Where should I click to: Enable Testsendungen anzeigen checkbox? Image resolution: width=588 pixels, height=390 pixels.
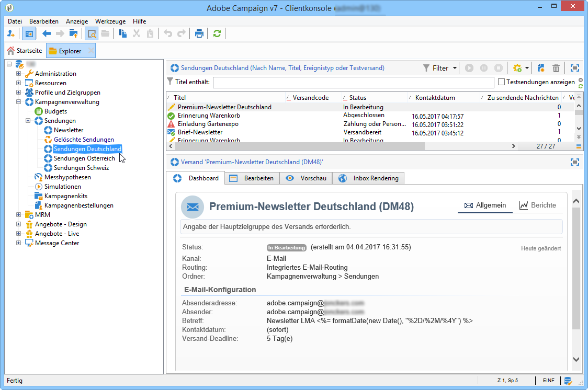click(501, 82)
